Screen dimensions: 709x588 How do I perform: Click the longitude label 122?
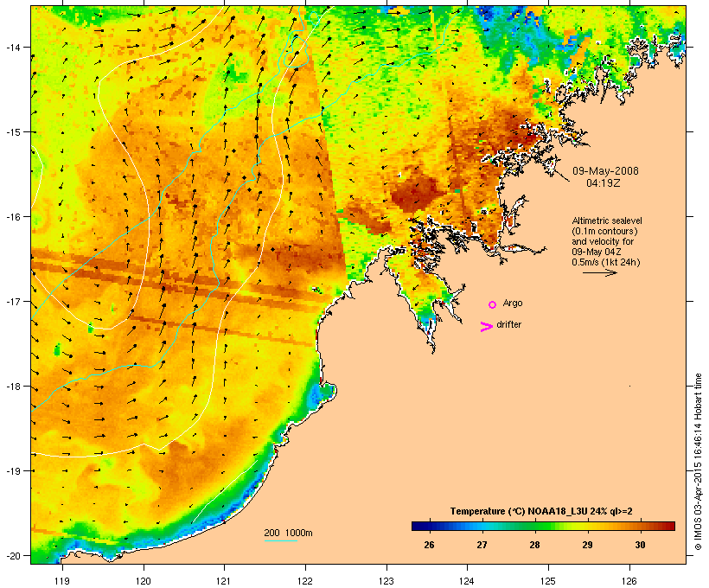[x=305, y=581]
